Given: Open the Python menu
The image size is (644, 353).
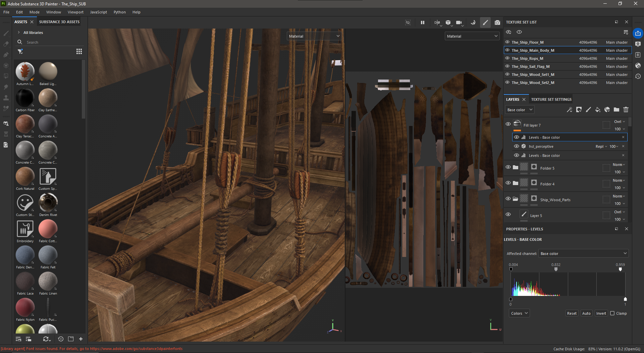Looking at the screenshot, I should 119,12.
